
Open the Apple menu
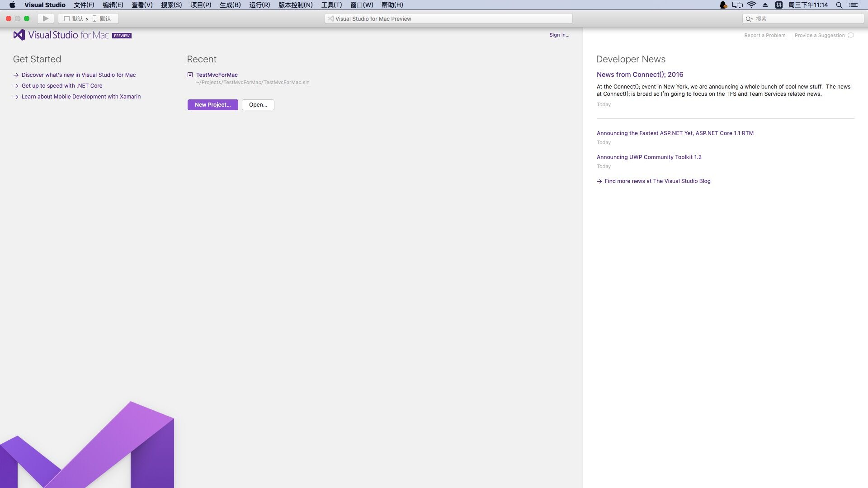[12, 5]
